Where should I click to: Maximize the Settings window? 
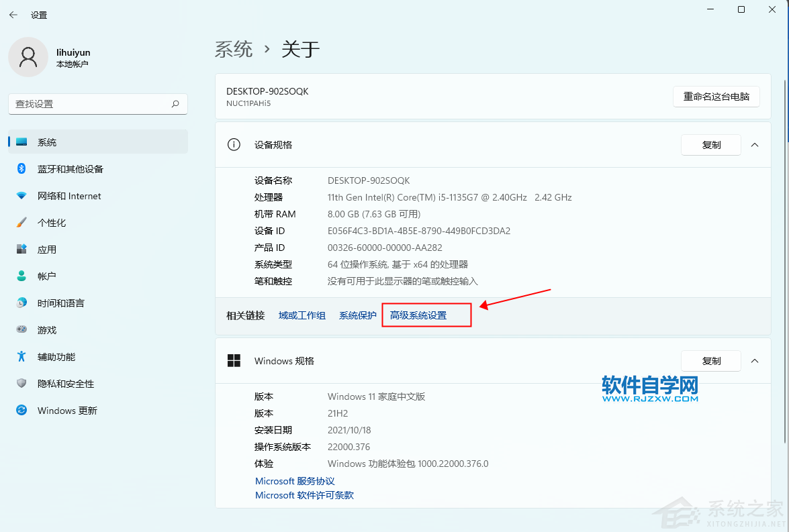point(741,9)
